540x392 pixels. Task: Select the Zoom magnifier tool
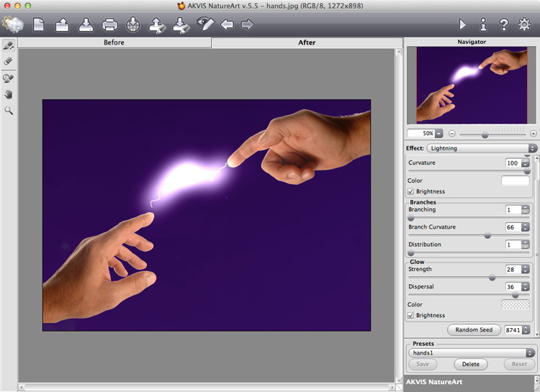[x=9, y=111]
